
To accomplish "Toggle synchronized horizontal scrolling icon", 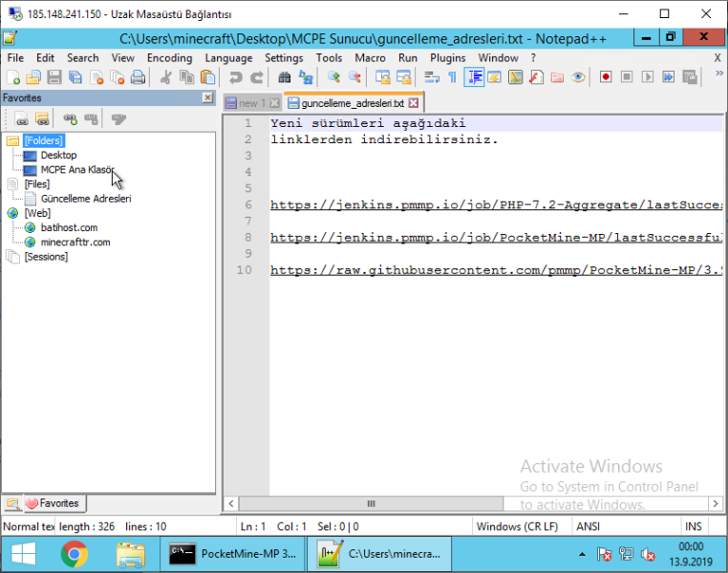I will tap(403, 77).
